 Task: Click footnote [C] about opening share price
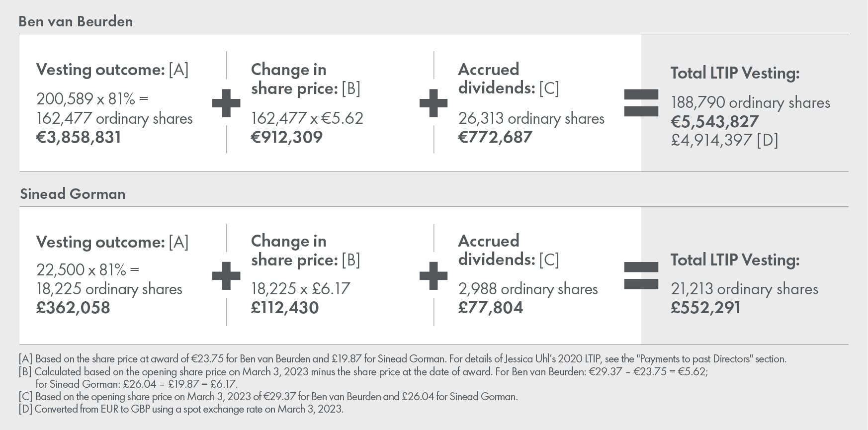click(x=268, y=397)
